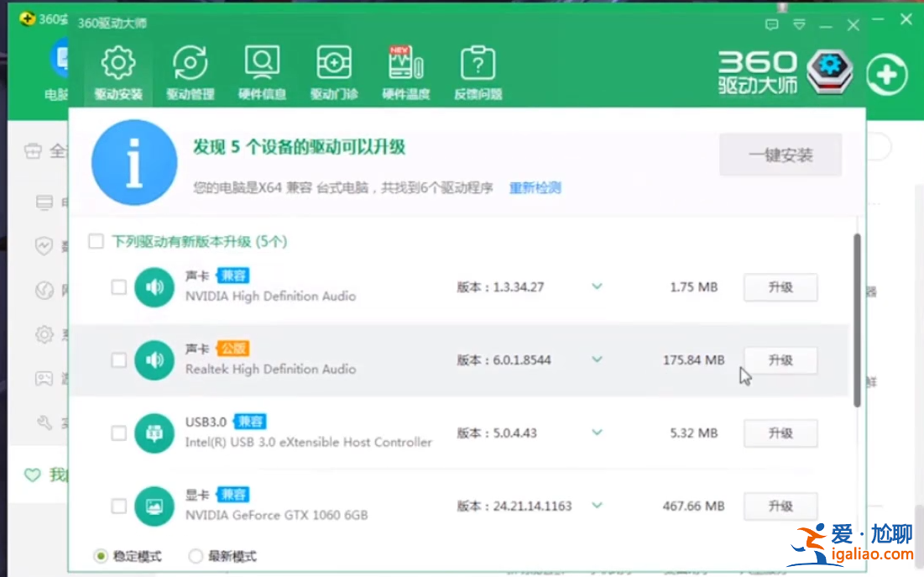This screenshot has width=924, height=577.
Task: Expand version details for Intel USB 3.0 driver
Action: click(597, 433)
